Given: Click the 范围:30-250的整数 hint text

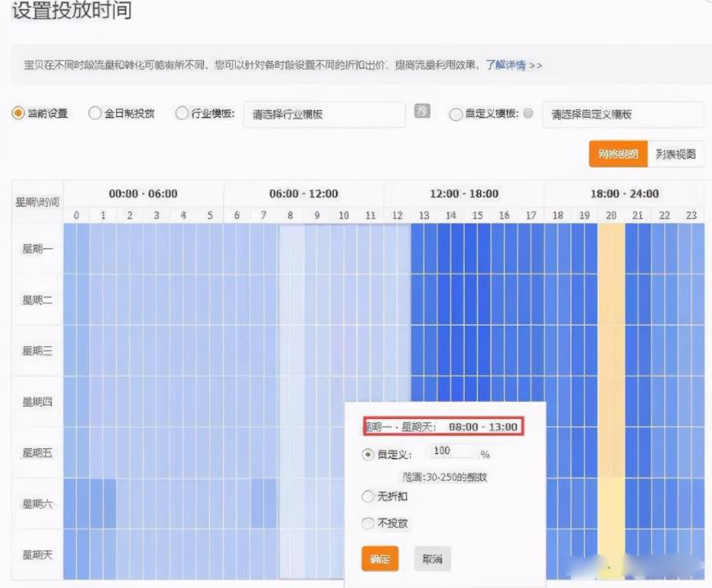Looking at the screenshot, I should (x=444, y=477).
